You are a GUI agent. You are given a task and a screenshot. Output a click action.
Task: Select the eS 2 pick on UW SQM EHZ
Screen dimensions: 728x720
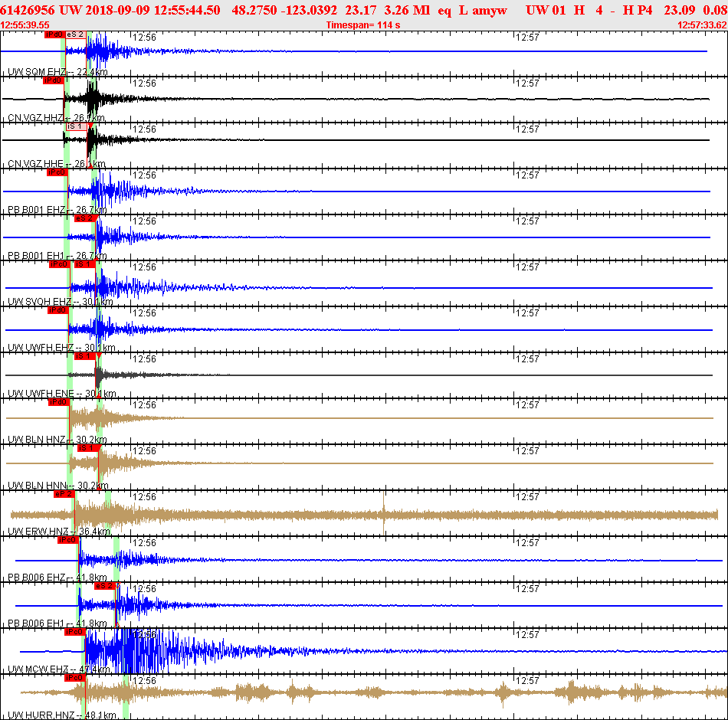75,34
